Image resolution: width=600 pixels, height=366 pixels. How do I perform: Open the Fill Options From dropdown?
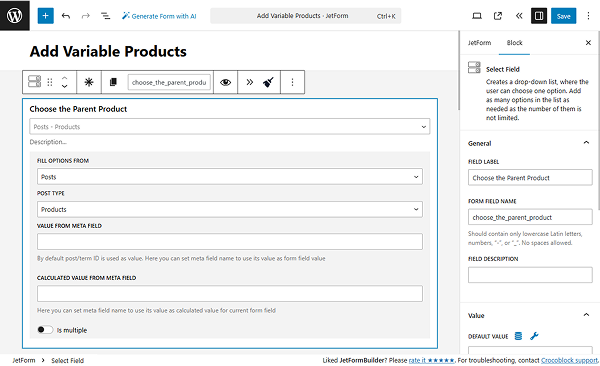[x=230, y=176]
